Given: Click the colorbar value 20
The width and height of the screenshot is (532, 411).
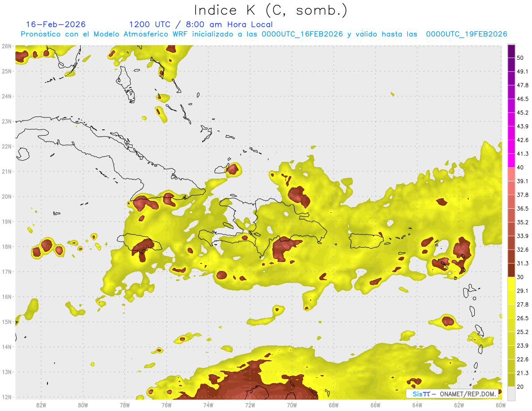Looking at the screenshot, I should (x=520, y=387).
